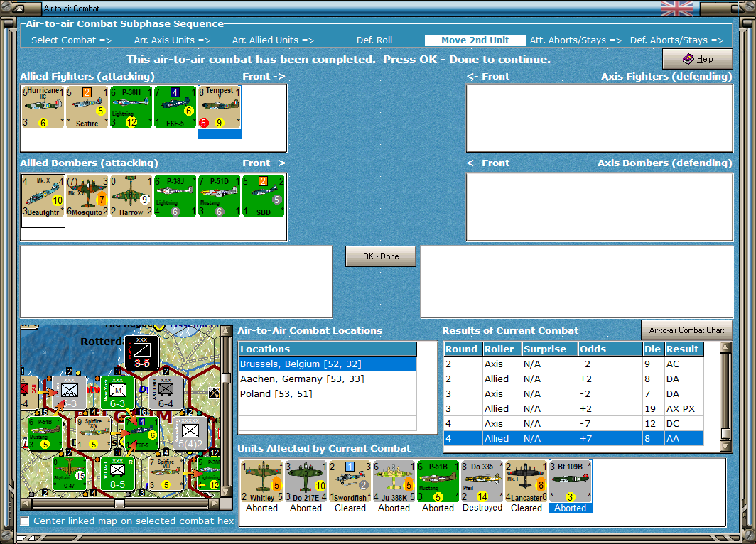The image size is (756, 544).
Task: Click the aborted Do 217E unit
Action: pyautogui.click(x=306, y=482)
